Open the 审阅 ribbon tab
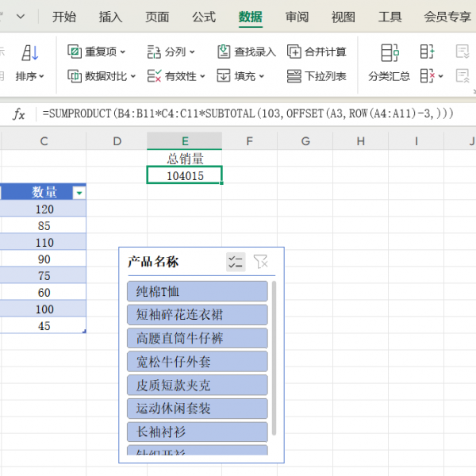 (x=297, y=17)
